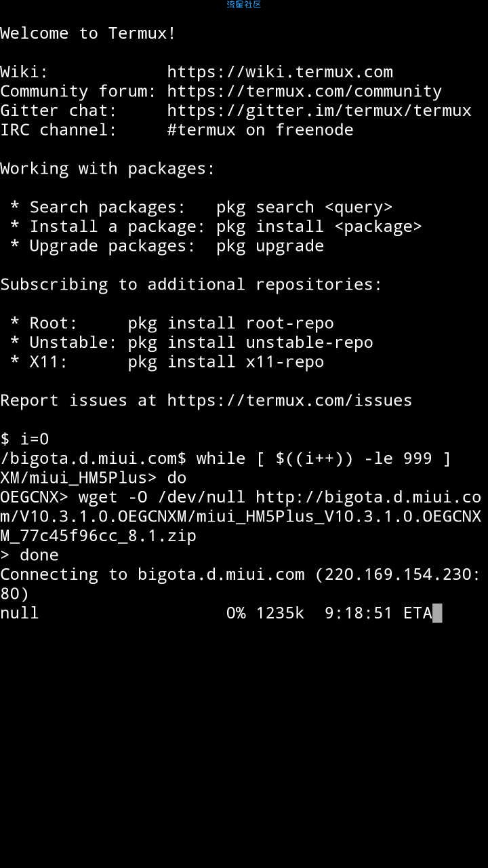The image size is (488, 868).
Task: Click the 'pkg search <query>' command text
Action: (x=304, y=208)
